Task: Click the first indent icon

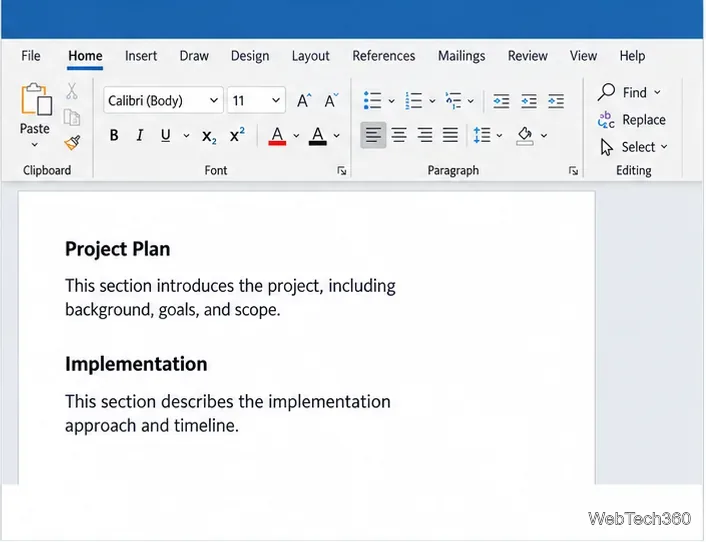Action: click(x=501, y=101)
